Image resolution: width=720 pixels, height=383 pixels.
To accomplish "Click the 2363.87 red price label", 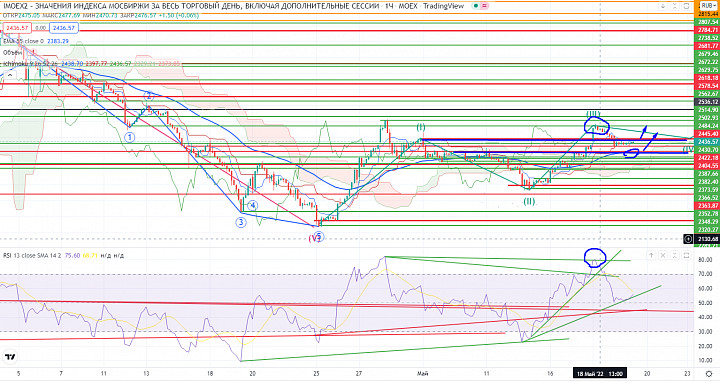I will coord(708,206).
